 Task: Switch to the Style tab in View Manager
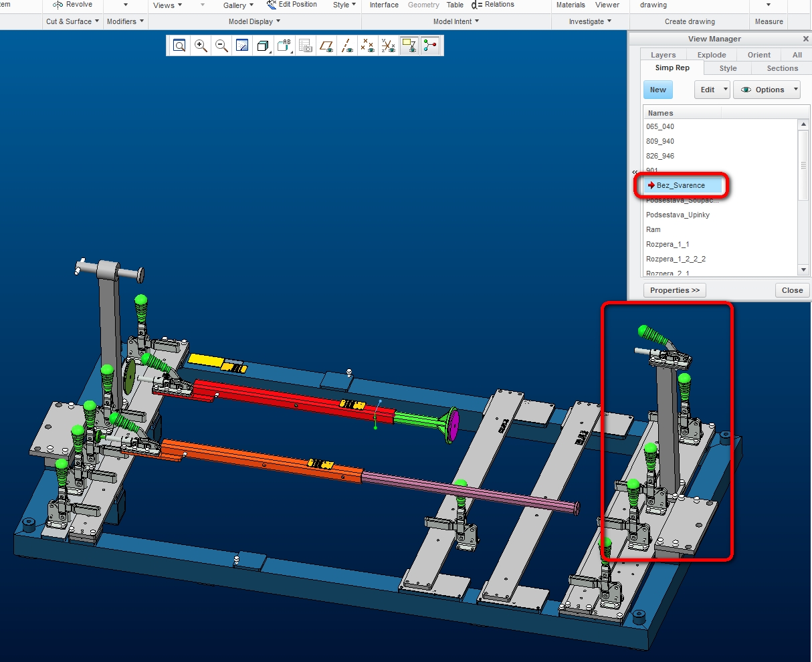tap(728, 68)
